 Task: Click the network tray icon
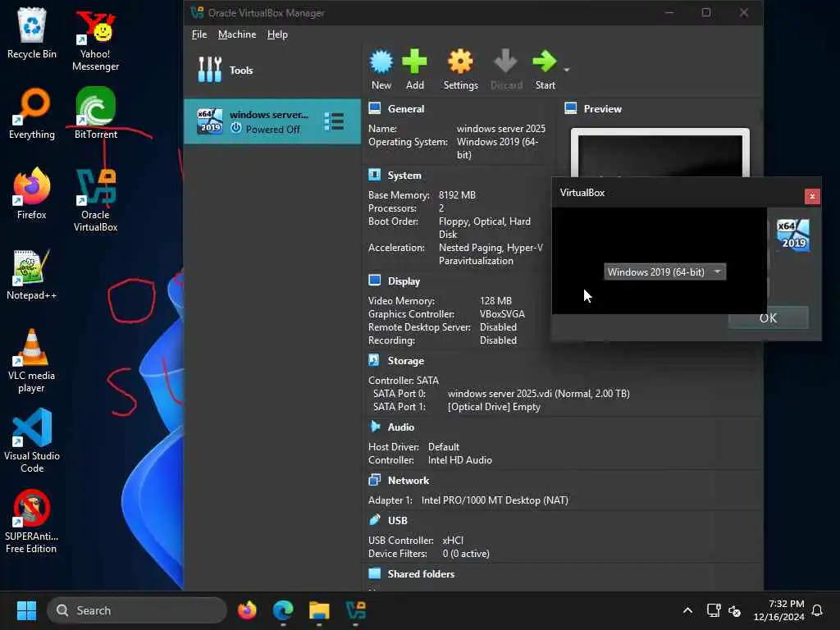click(x=713, y=610)
